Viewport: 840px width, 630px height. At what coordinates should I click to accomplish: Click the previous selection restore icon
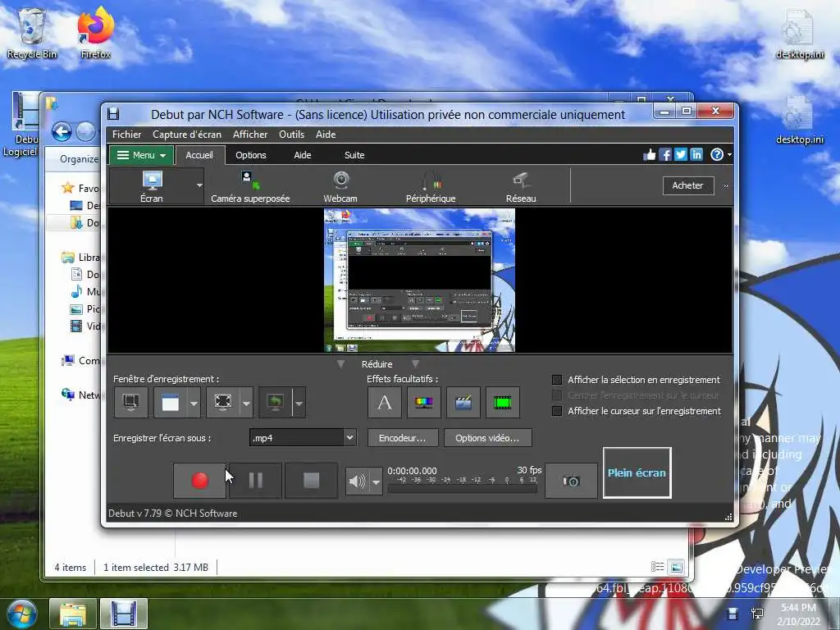click(276, 402)
